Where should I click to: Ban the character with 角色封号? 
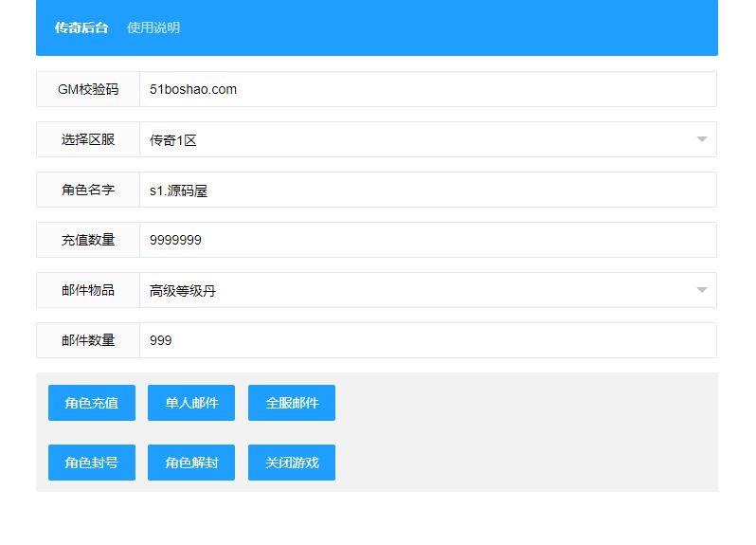92,463
